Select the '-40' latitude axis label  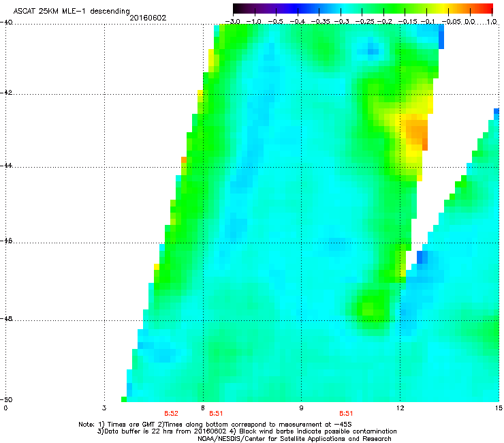(6, 22)
